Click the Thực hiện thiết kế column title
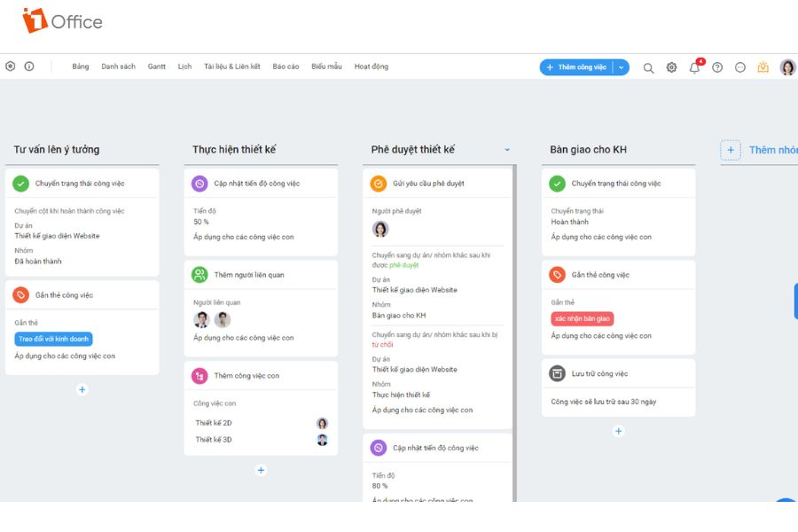The image size is (798, 532). click(234, 150)
